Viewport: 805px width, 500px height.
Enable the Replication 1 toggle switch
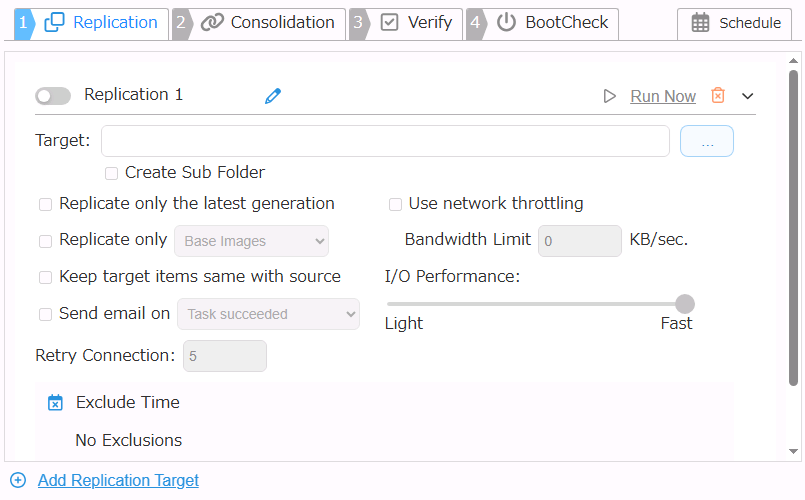coord(53,96)
